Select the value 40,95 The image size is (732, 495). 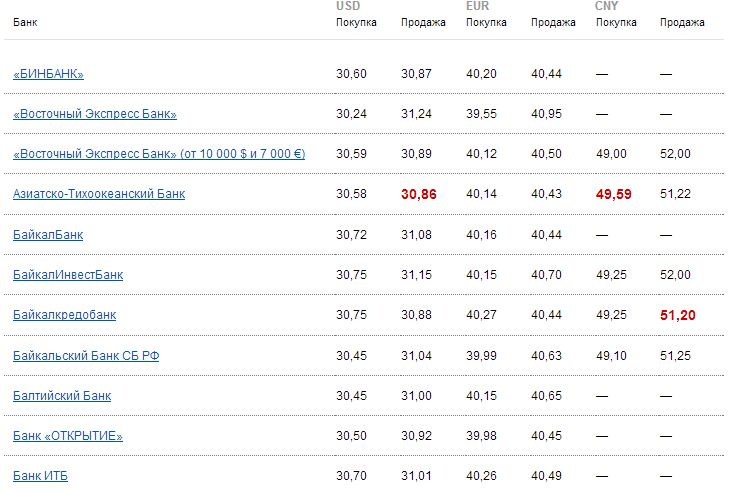coord(546,114)
